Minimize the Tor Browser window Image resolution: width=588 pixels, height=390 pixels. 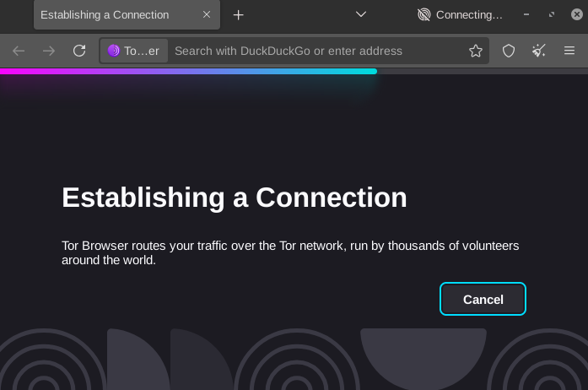pyautogui.click(x=526, y=14)
